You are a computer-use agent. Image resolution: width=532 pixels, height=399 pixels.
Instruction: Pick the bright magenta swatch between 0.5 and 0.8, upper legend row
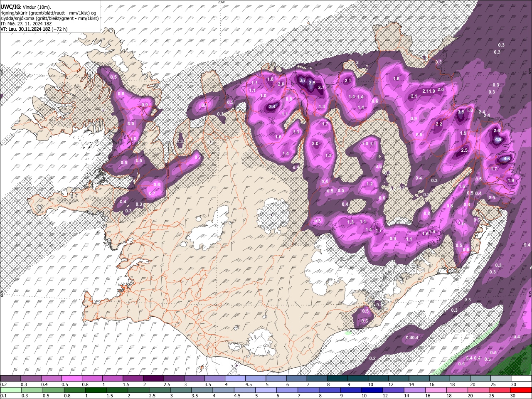point(71,379)
